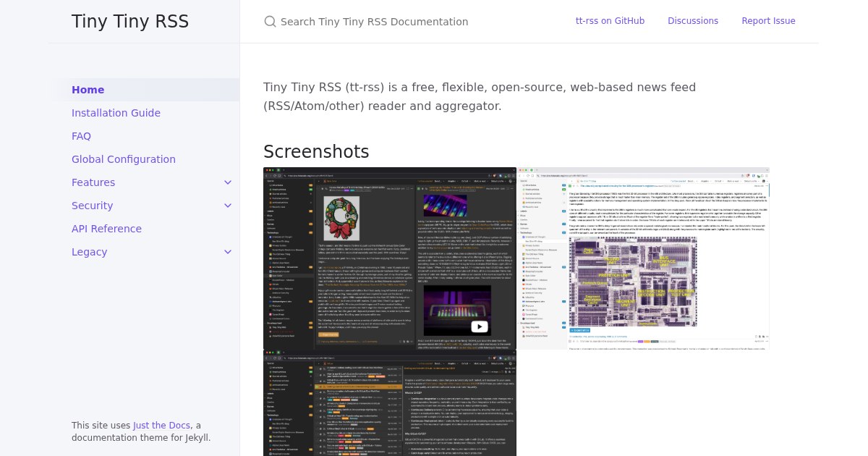This screenshot has width=868, height=456.
Task: Open the Security page
Action: click(x=92, y=206)
